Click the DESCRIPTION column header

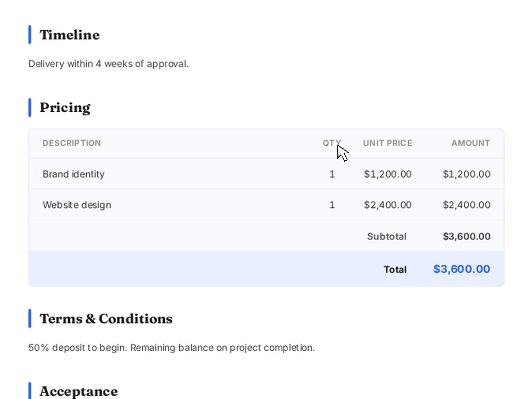[72, 143]
